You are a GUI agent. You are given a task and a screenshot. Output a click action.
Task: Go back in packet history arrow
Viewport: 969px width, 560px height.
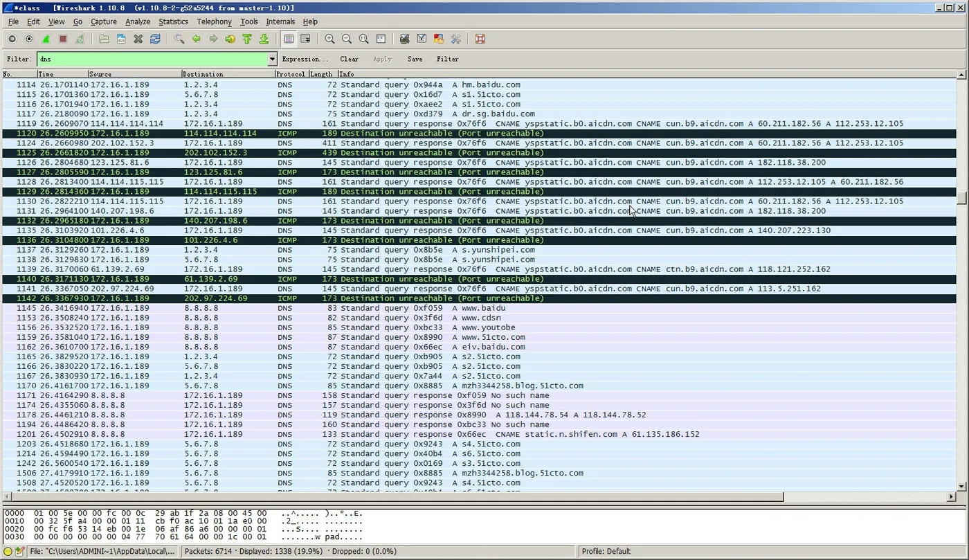[196, 39]
